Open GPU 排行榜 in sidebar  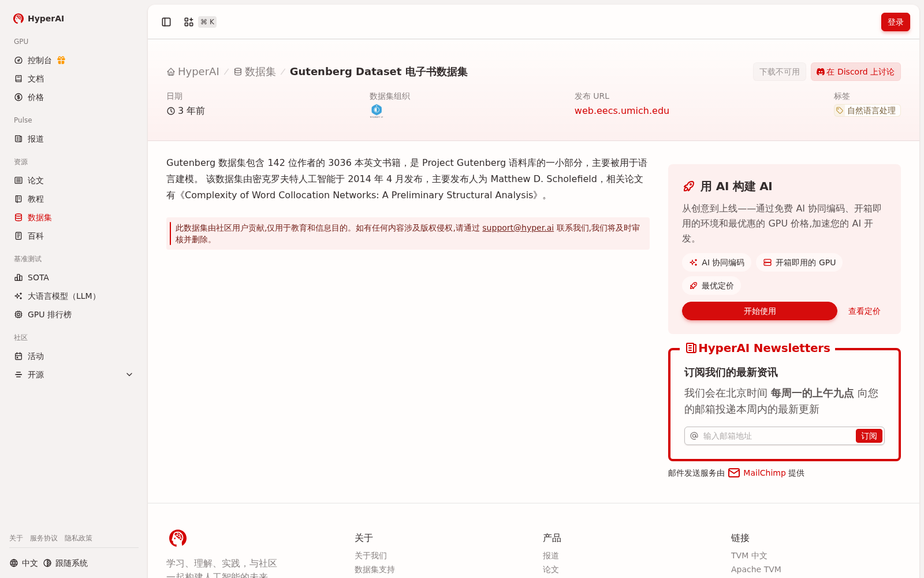coord(74,314)
